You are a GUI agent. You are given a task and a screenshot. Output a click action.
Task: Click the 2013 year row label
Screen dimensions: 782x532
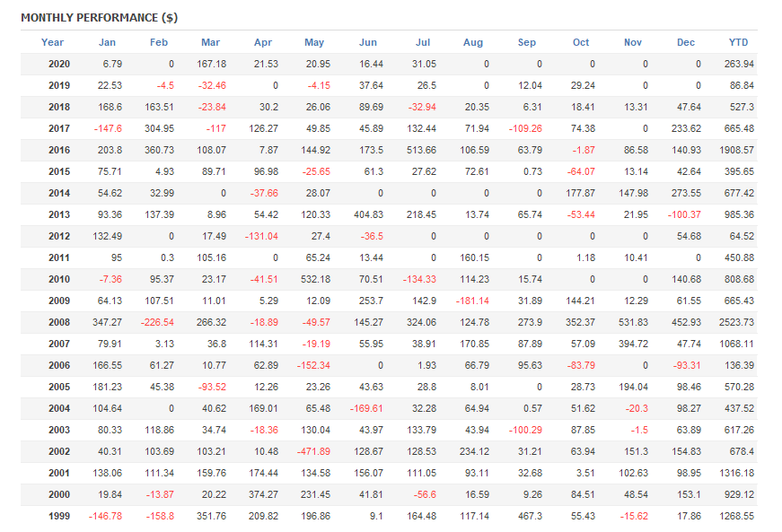tap(58, 214)
